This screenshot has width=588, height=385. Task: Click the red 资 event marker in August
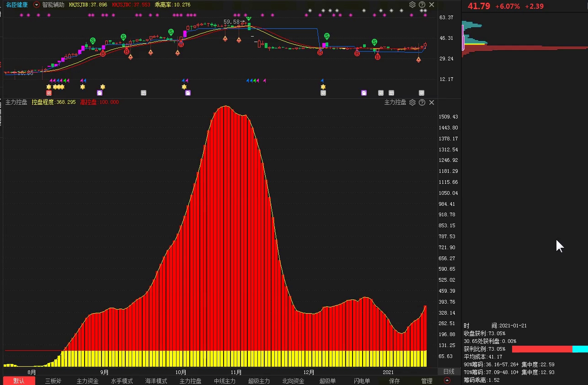pyautogui.click(x=49, y=93)
